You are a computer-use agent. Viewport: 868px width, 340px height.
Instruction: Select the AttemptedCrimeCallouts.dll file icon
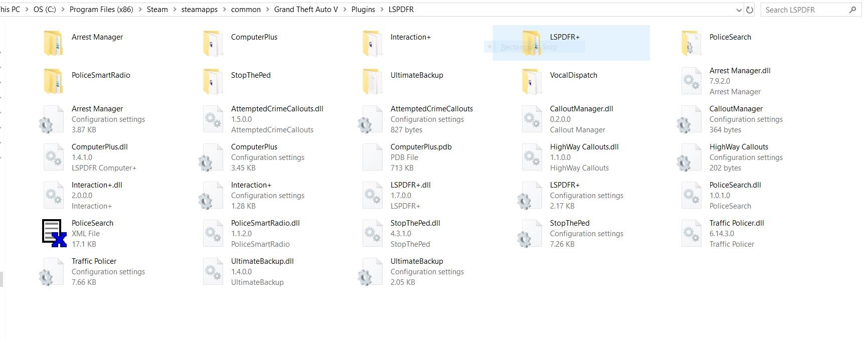[x=213, y=119]
